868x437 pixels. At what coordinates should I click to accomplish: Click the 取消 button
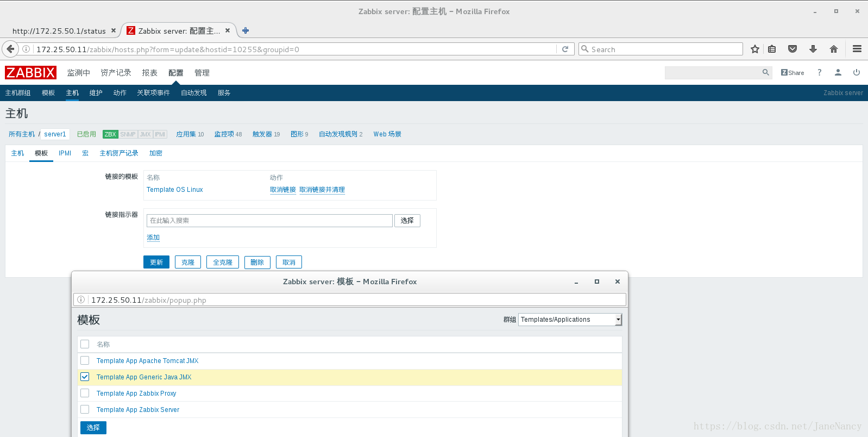(289, 262)
